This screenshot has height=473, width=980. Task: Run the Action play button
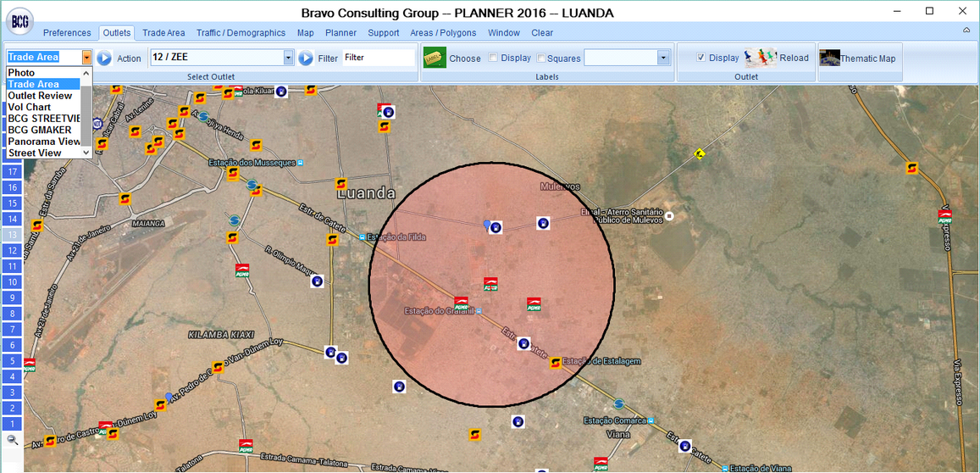(104, 58)
